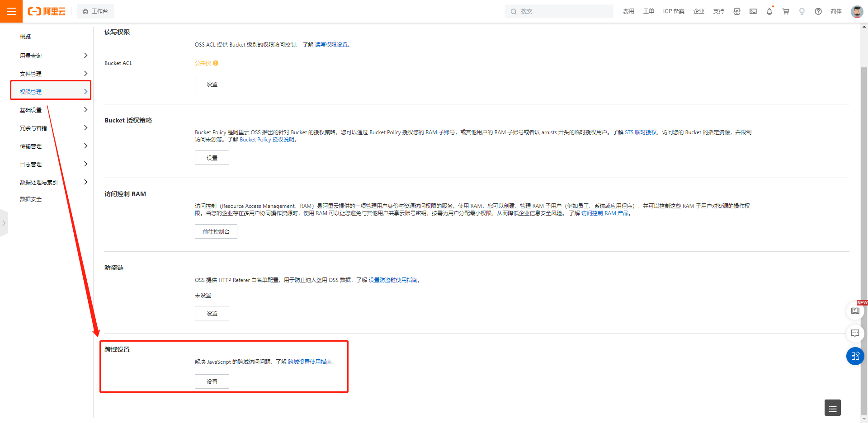Open 概览 in the sidebar
Screen dimensions: 868x423
click(x=25, y=37)
